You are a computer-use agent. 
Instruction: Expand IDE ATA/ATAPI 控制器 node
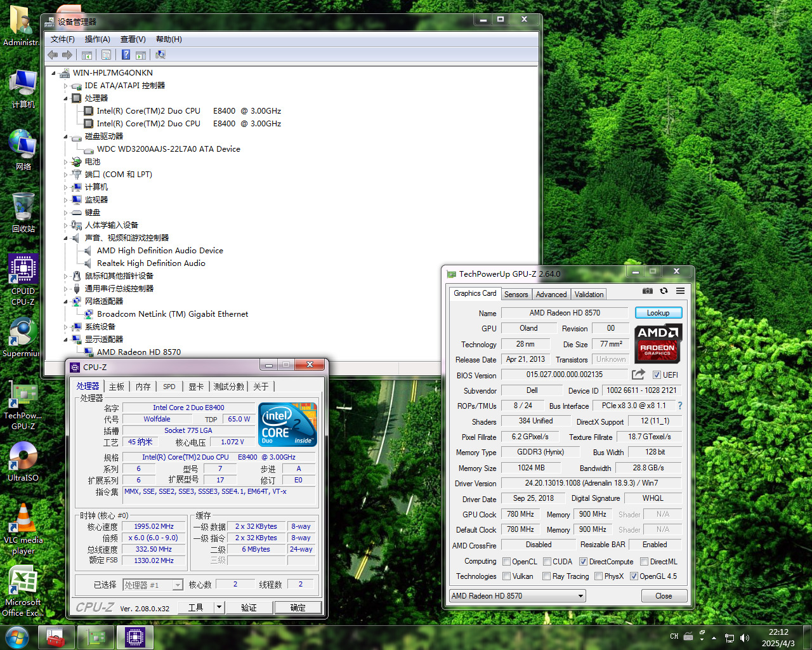(x=65, y=86)
